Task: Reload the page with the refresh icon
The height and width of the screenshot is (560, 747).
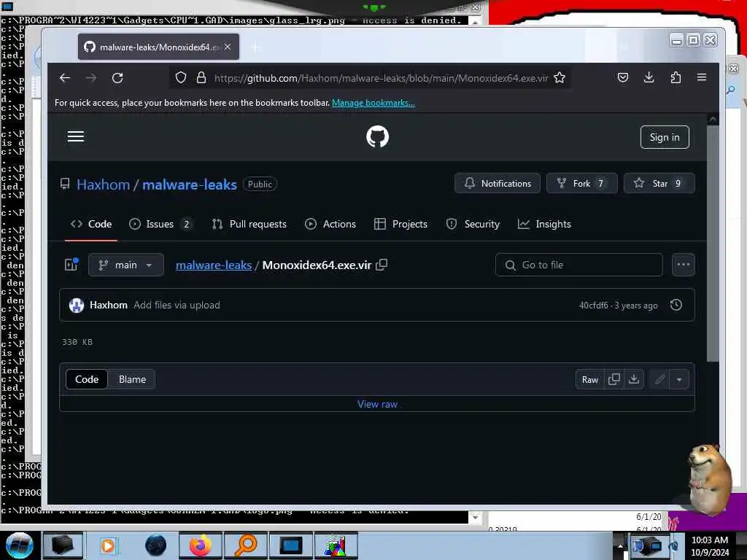Action: pyautogui.click(x=117, y=77)
